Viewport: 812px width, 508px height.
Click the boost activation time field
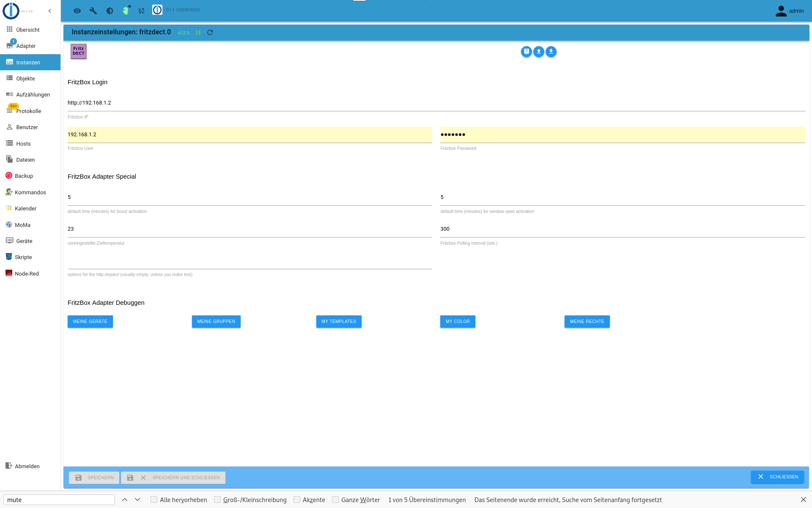[x=250, y=197]
